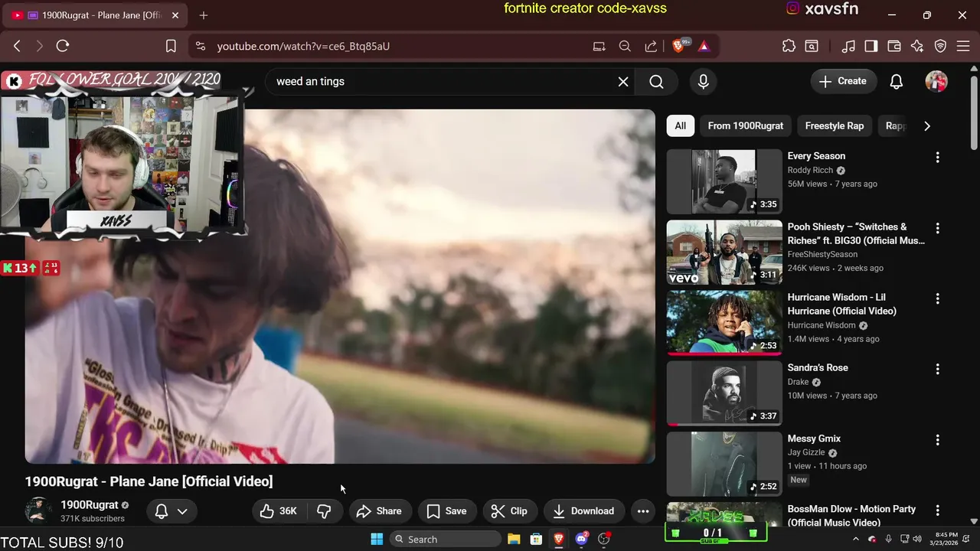Open File Explorer from taskbar
Image resolution: width=980 pixels, height=551 pixels.
point(514,540)
